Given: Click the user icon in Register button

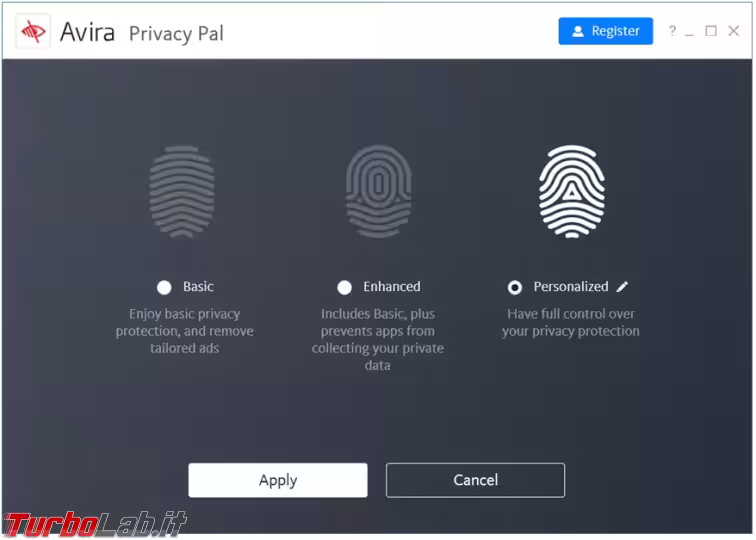Looking at the screenshot, I should pos(578,32).
